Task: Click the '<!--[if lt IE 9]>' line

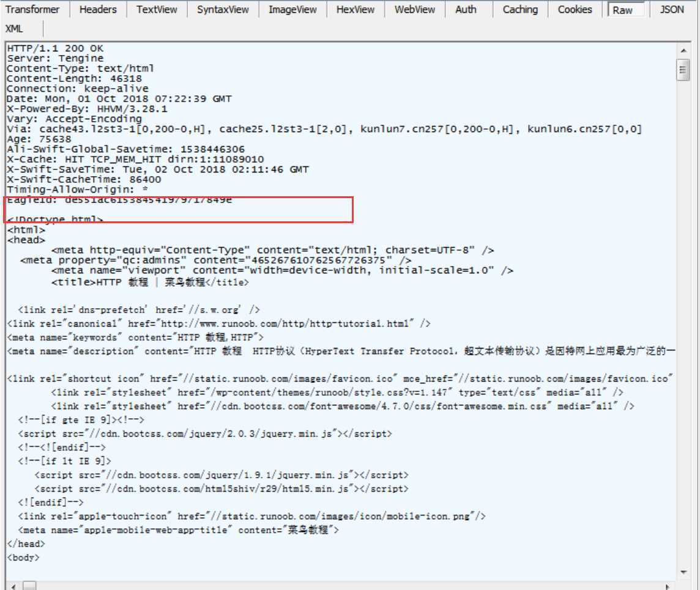Action: pyautogui.click(x=65, y=461)
